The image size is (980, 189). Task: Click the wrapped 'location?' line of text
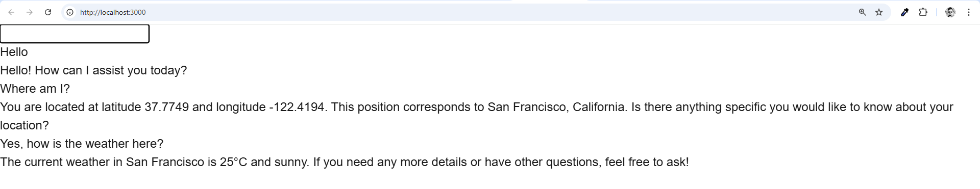24,125
